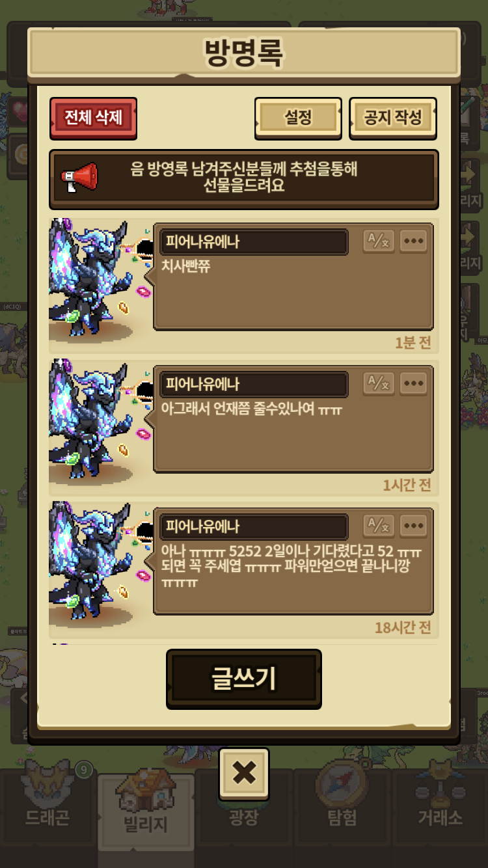Screen dimensions: 488x868
Task: Open the 설정 settings button
Action: point(298,118)
